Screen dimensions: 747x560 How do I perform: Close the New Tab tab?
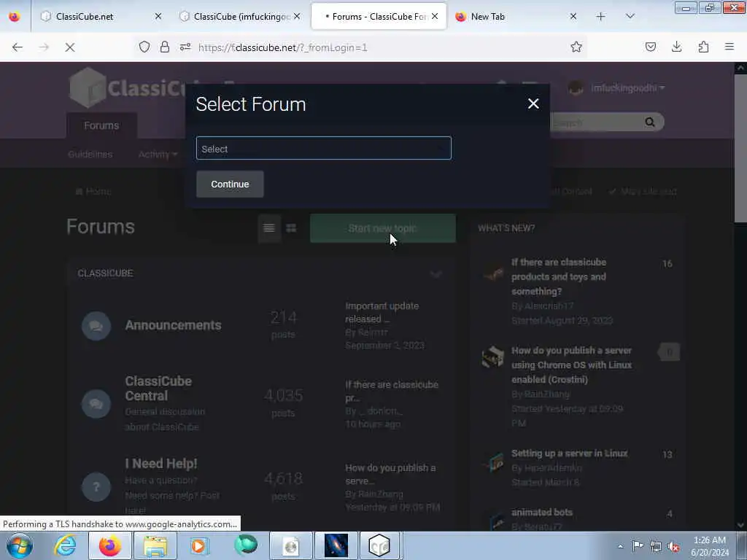pyautogui.click(x=573, y=16)
